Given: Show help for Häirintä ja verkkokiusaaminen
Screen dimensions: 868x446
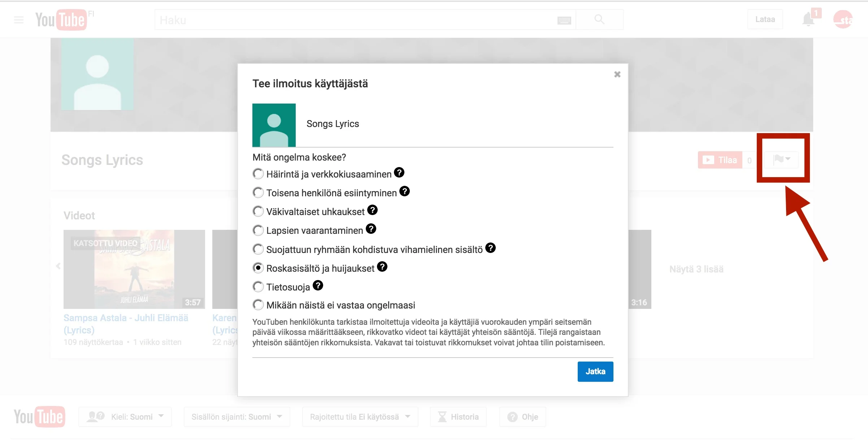Looking at the screenshot, I should pyautogui.click(x=399, y=172).
